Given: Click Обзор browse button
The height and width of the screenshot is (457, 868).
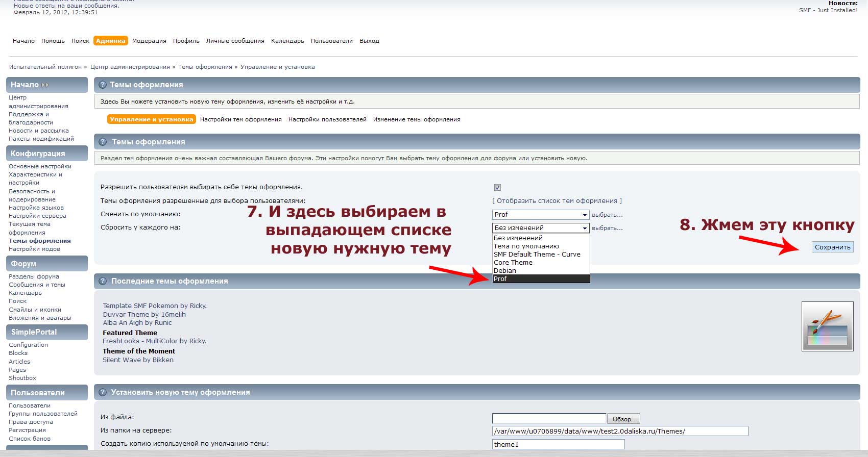Looking at the screenshot, I should pos(623,419).
